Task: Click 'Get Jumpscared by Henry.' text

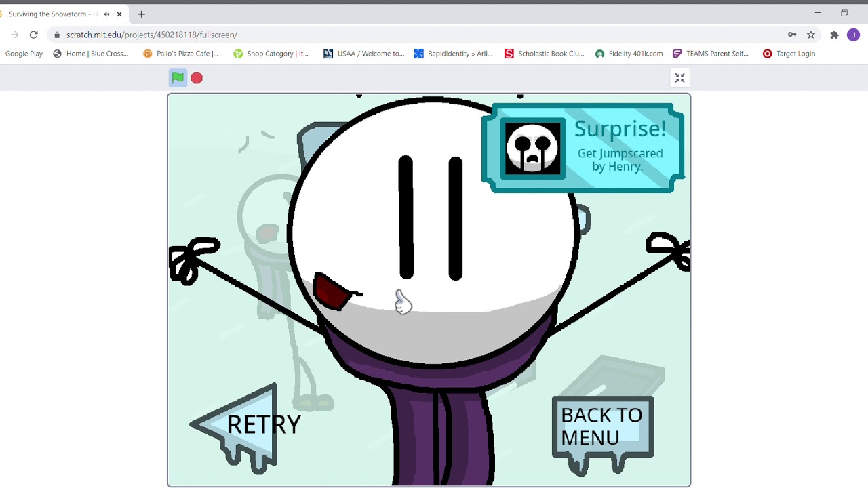Action: 620,160
